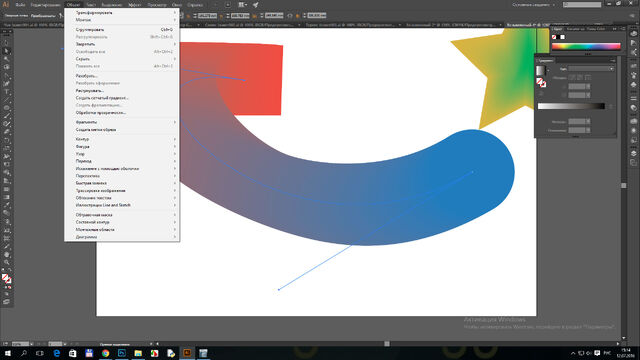
Task: Click Fill/Stroke indicator in the toolbox
Action: click(7, 279)
